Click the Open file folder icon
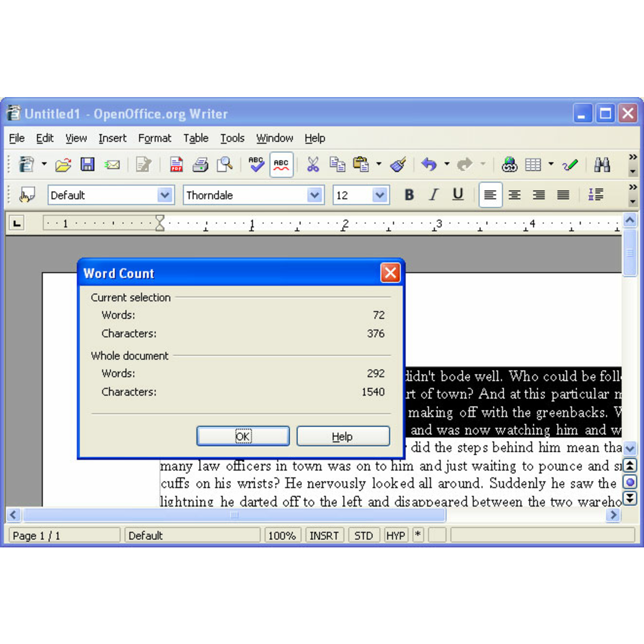 pos(63,165)
